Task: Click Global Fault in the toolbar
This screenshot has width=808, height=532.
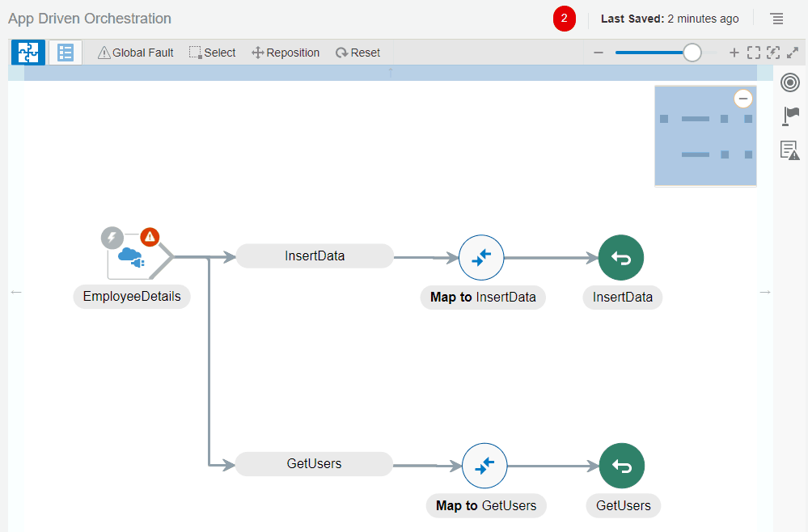Action: [x=135, y=52]
